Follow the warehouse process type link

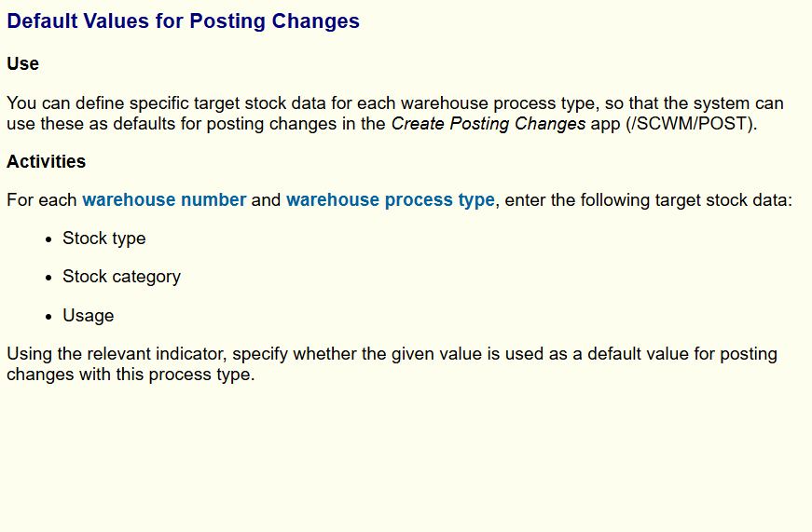[x=391, y=199]
